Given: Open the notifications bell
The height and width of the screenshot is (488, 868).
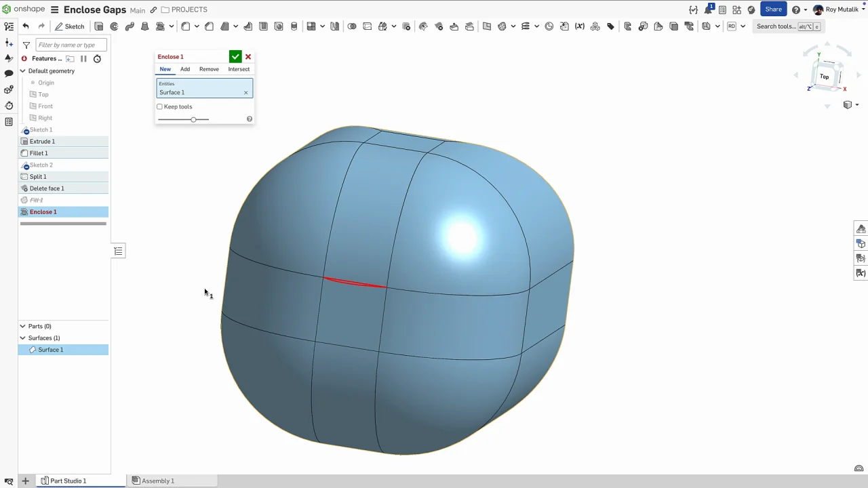Looking at the screenshot, I should click(708, 10).
